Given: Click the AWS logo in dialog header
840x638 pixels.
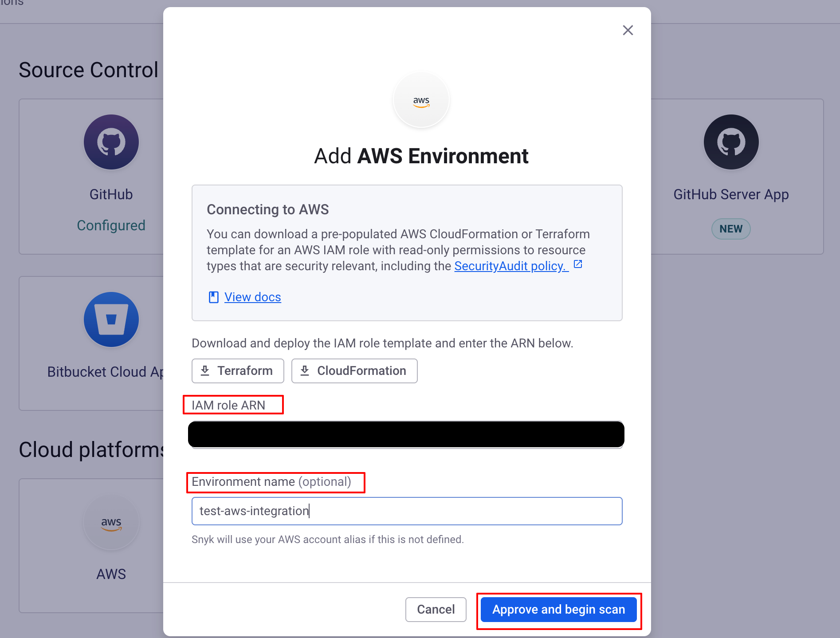Looking at the screenshot, I should point(421,100).
